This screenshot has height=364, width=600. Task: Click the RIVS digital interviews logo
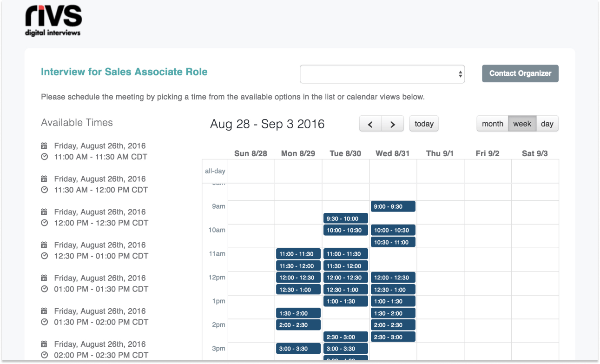(x=53, y=21)
